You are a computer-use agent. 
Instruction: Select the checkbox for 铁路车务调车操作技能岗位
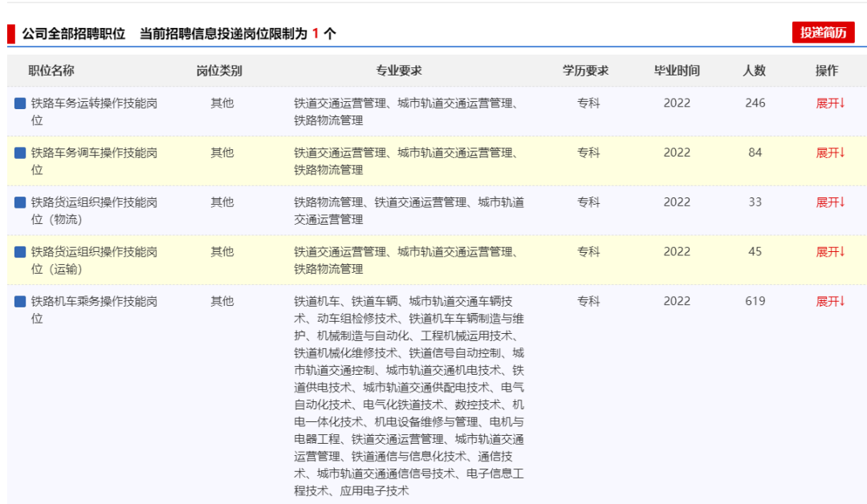tap(20, 153)
